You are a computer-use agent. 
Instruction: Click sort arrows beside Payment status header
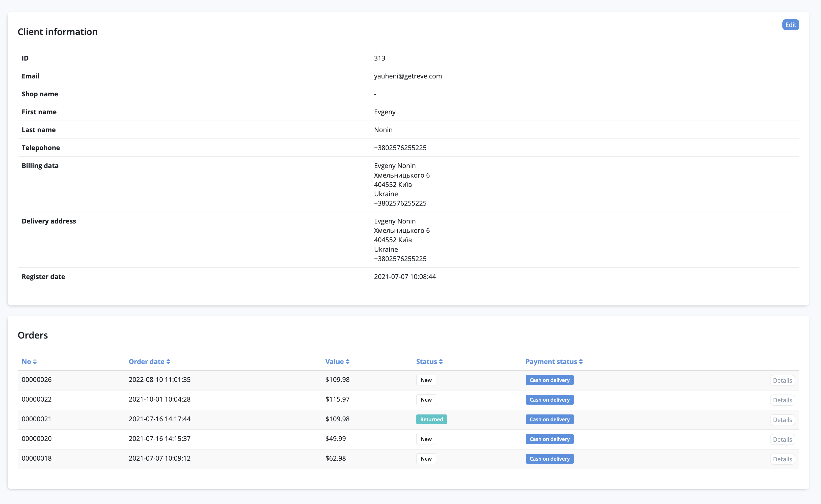pos(581,362)
